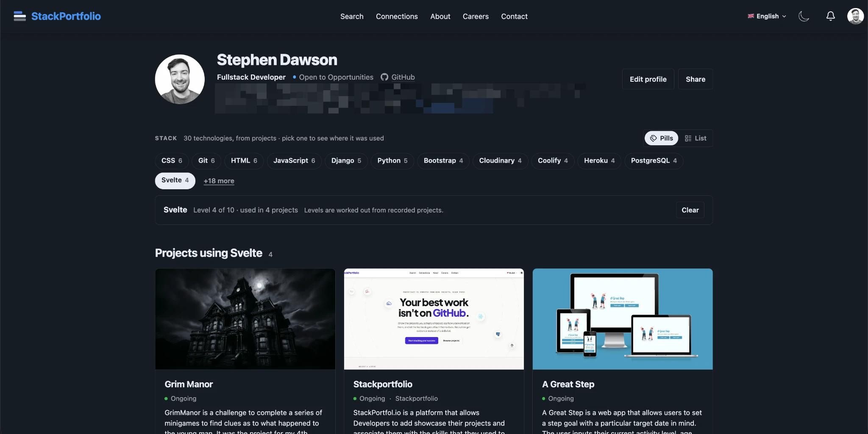Click the Stackportfolio project card title
Image resolution: width=868 pixels, height=434 pixels.
pos(383,384)
